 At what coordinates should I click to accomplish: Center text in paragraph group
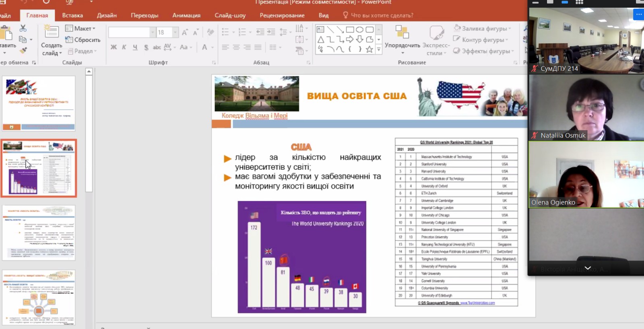(x=236, y=47)
